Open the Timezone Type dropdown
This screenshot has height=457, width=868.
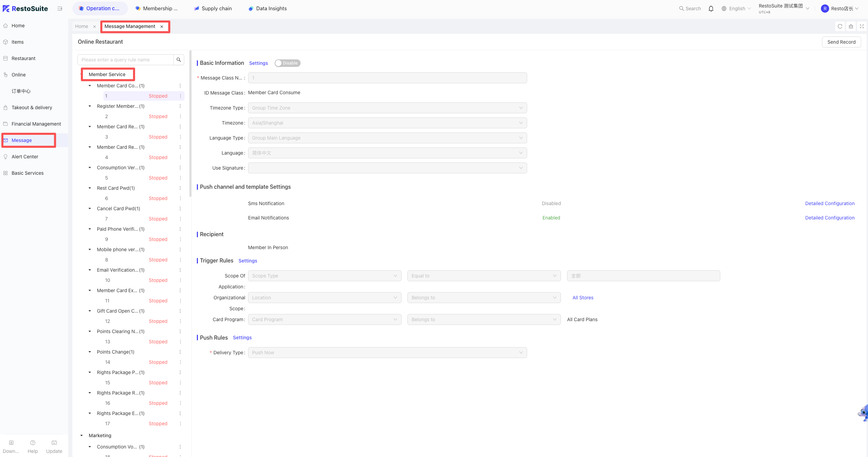click(x=387, y=108)
